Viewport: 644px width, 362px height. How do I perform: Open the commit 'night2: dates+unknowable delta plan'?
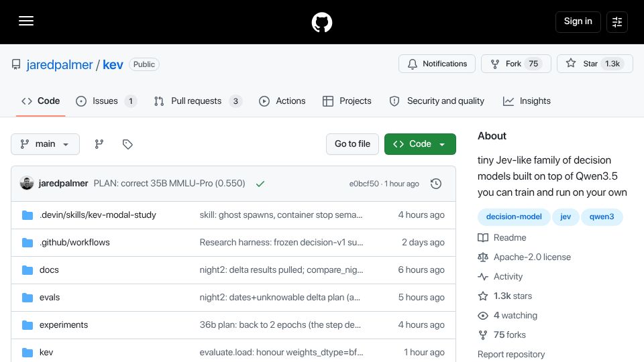(280, 298)
